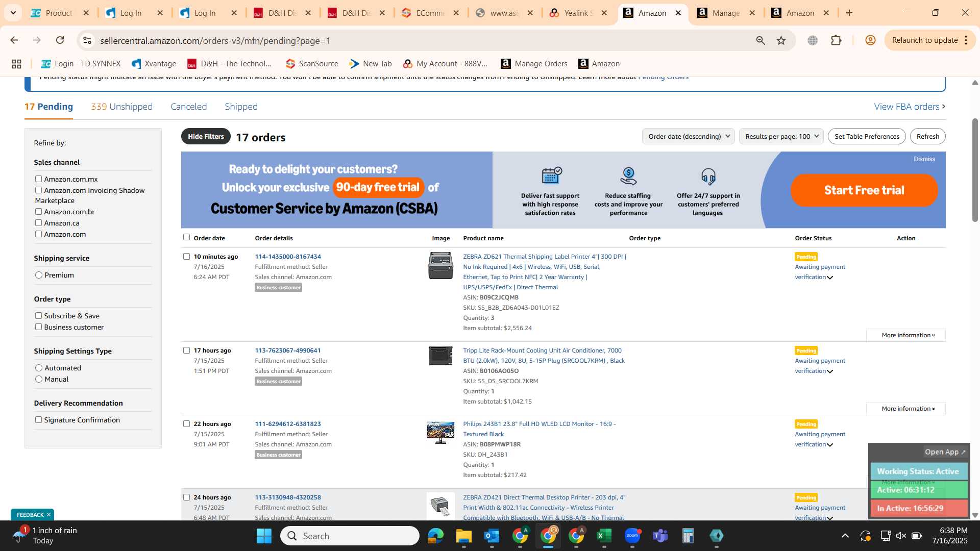
Task: Check the Amazon.com.mx sales channel filter
Action: point(38,179)
